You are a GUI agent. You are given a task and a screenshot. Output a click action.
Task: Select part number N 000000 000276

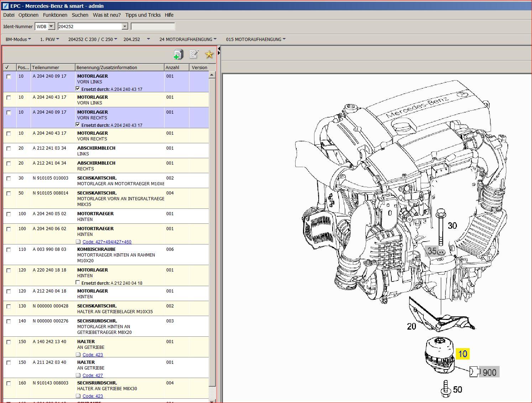(51, 321)
